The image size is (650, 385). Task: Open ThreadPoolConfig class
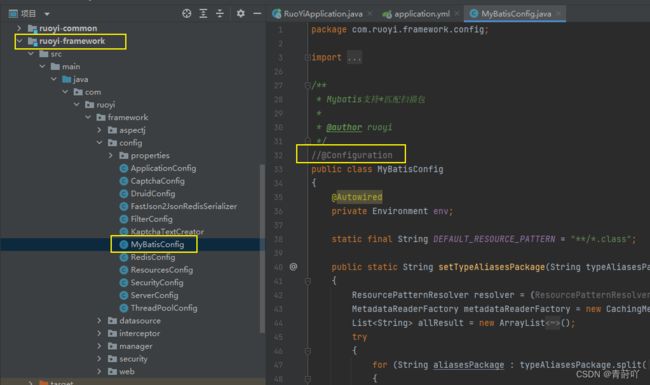tap(164, 308)
